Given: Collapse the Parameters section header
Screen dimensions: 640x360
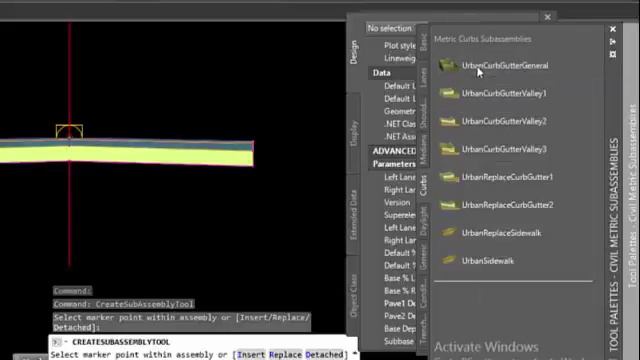Looking at the screenshot, I should (x=392, y=164).
